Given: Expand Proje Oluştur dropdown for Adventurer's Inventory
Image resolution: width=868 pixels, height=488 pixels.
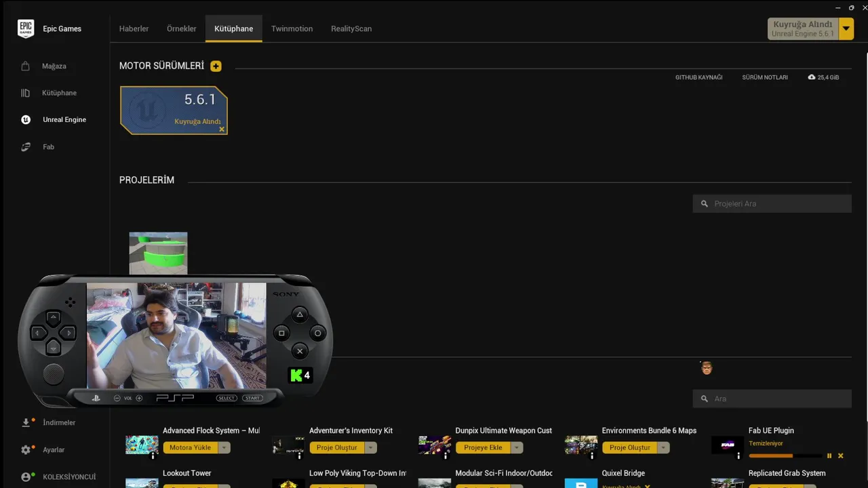Looking at the screenshot, I should point(370,447).
